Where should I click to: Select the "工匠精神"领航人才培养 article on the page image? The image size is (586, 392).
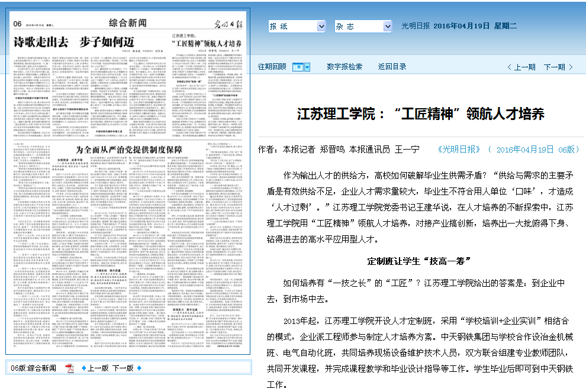(x=207, y=43)
